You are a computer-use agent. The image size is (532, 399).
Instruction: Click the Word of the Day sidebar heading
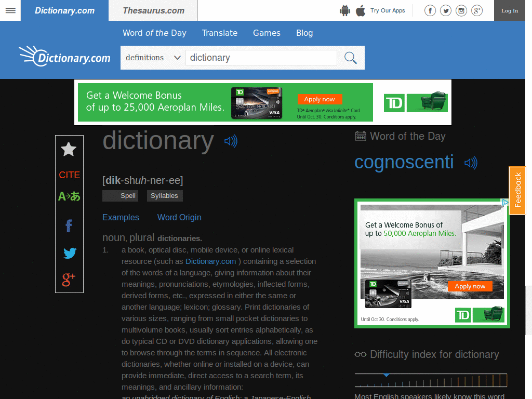(x=407, y=136)
